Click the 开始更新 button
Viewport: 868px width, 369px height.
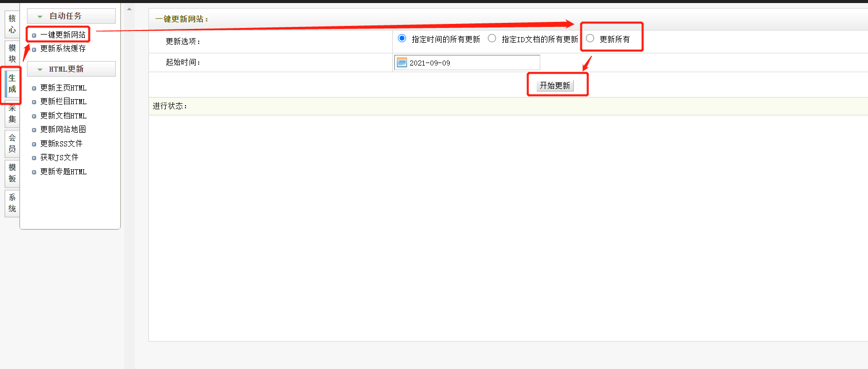coord(555,85)
